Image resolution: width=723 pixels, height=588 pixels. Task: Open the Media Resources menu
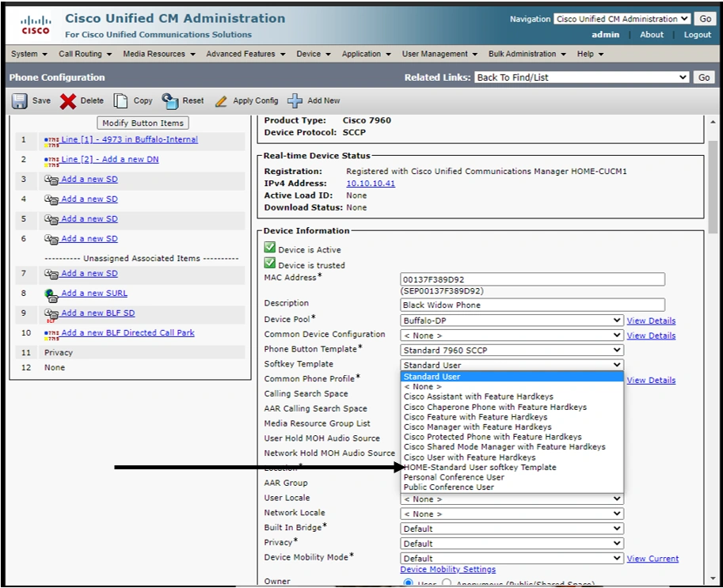point(159,54)
